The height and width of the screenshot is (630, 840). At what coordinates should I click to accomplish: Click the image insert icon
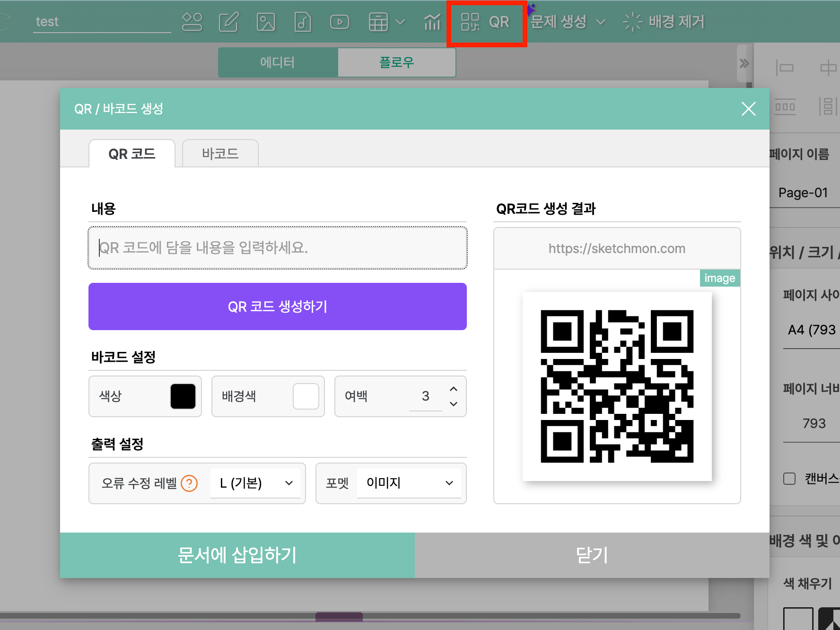[266, 22]
